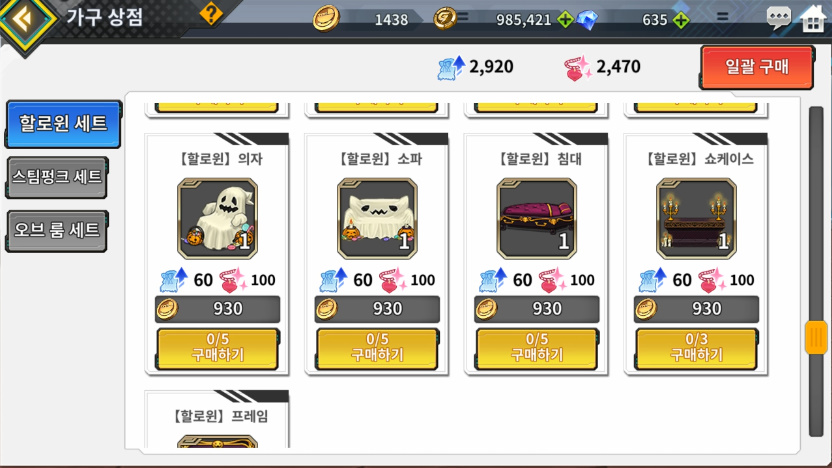832x468 pixels.
Task: Switch to the 스팀펑크 세트 tab
Action: click(x=57, y=177)
